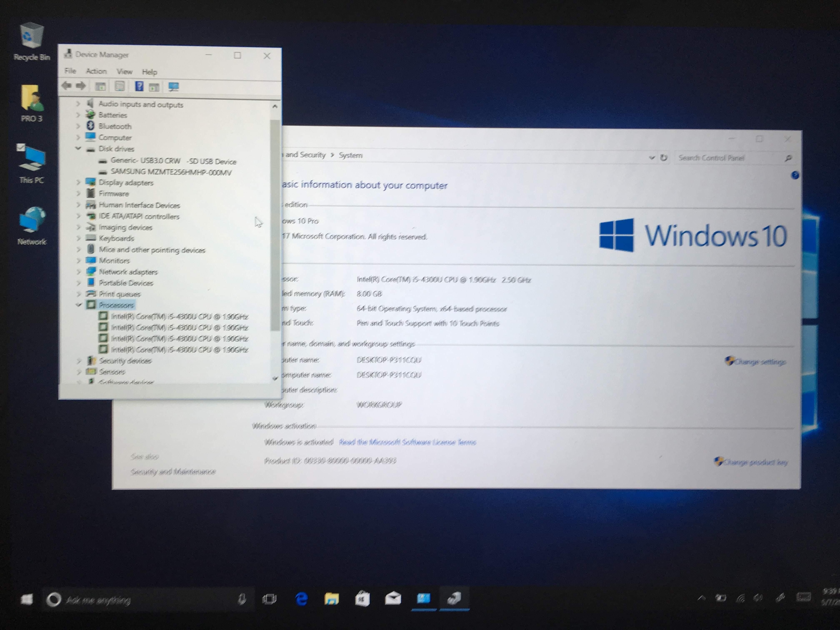The height and width of the screenshot is (630, 840).
Task: Expand the Network adapters node
Action: tap(79, 271)
